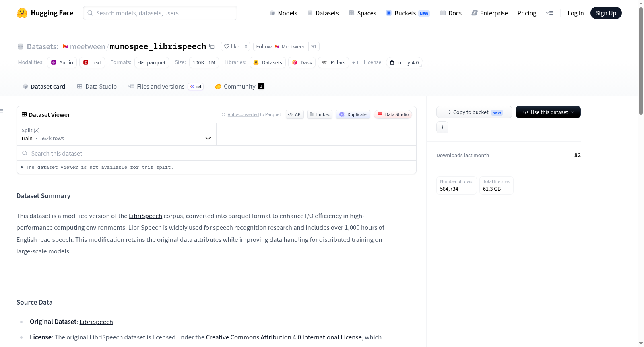
Task: Open the like count showing 0
Action: (246, 46)
